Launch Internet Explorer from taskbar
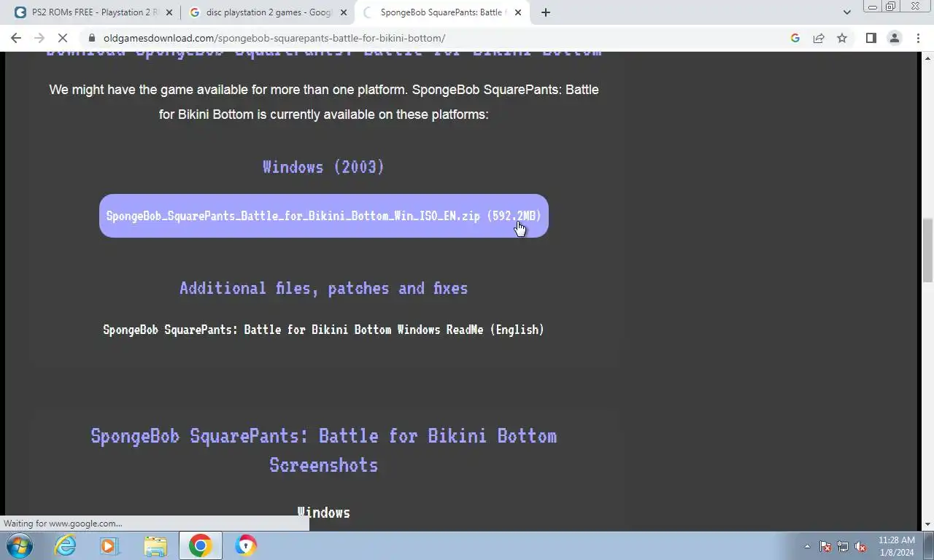 (66, 545)
